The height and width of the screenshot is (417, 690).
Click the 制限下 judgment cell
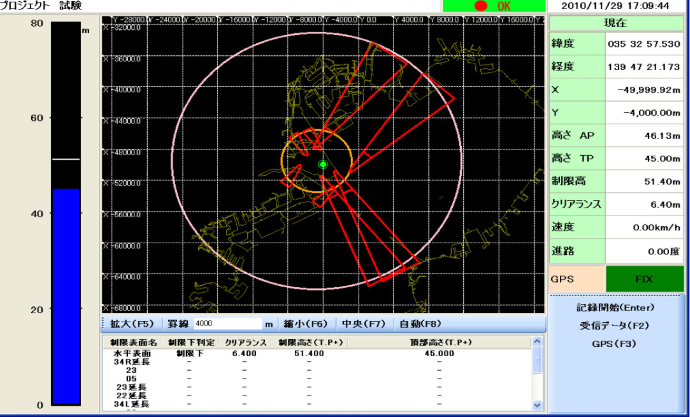tap(190, 354)
